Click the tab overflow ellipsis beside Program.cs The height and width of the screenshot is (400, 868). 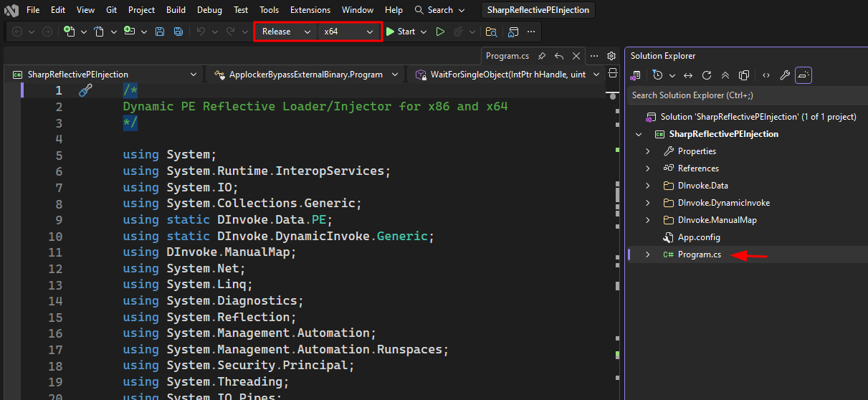point(594,56)
